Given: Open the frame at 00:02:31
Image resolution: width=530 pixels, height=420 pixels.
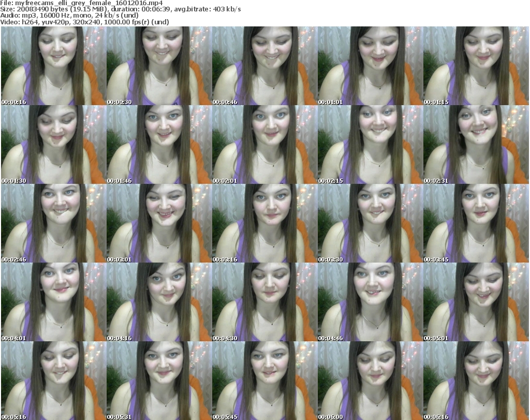Looking at the screenshot, I should (x=476, y=144).
